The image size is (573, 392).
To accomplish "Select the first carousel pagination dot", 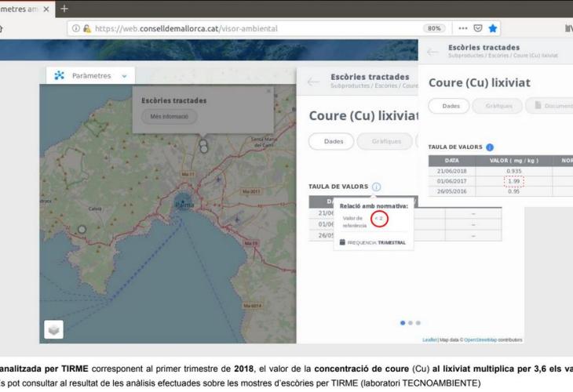I will click(403, 322).
